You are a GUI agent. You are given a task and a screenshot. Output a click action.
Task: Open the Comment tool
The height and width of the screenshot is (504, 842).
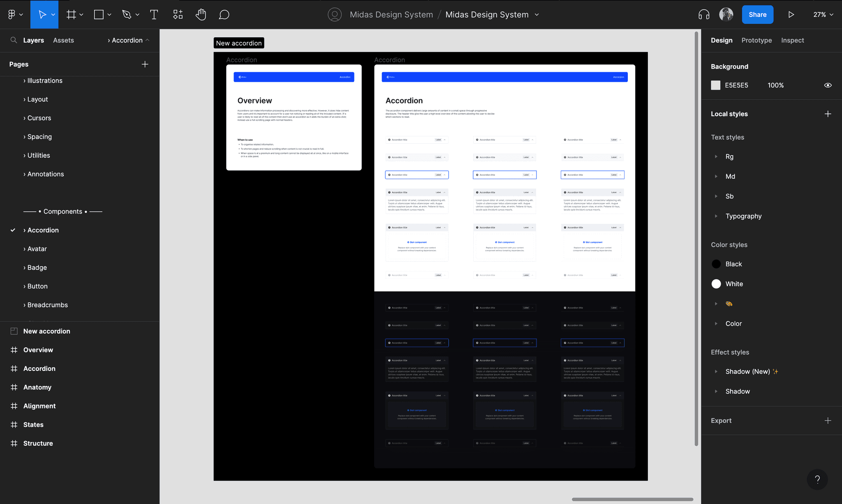pos(224,15)
